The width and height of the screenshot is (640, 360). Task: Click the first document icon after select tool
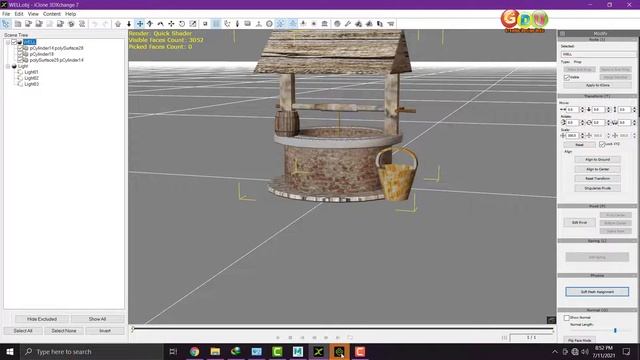pyautogui.click(x=18, y=24)
